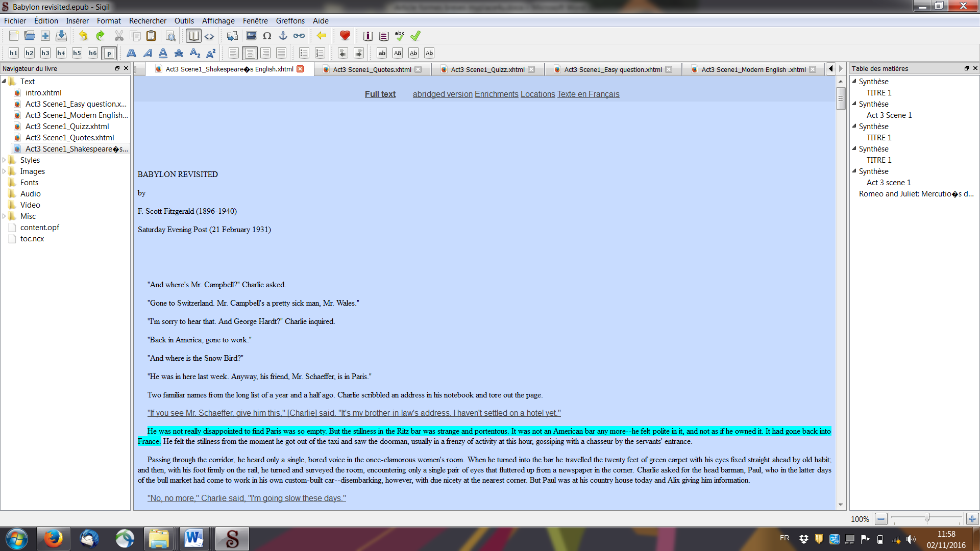This screenshot has width=980, height=551.
Task: Expand the Styles folder
Action: pyautogui.click(x=5, y=160)
